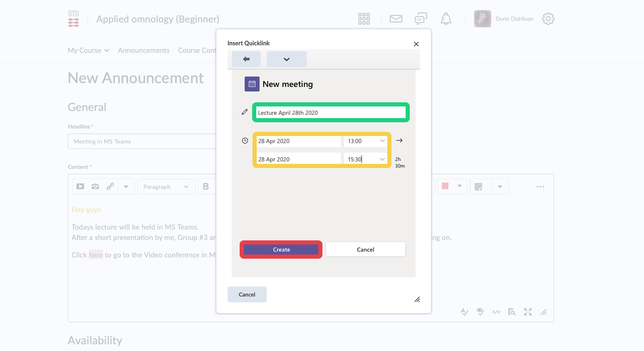Expand the start time 13:00 dropdown
This screenshot has width=644, height=351.
[x=382, y=141]
